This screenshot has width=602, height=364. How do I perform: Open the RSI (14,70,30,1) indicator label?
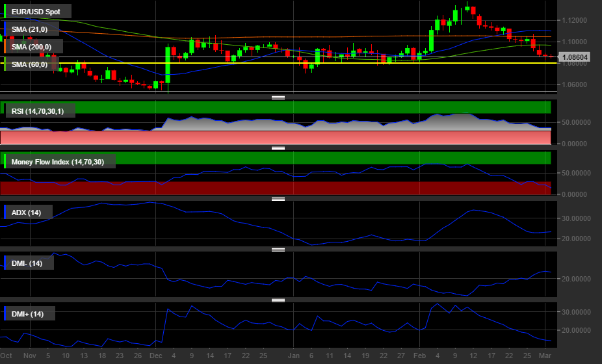point(41,111)
